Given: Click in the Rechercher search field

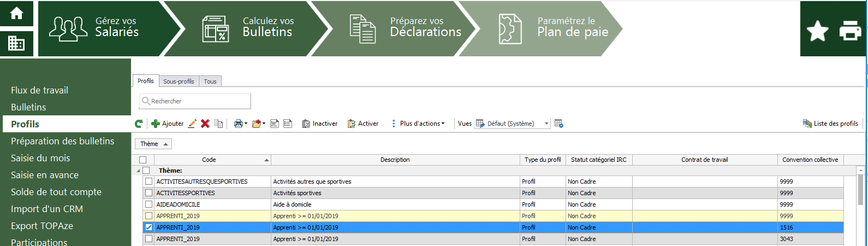Looking at the screenshot, I should [x=195, y=101].
